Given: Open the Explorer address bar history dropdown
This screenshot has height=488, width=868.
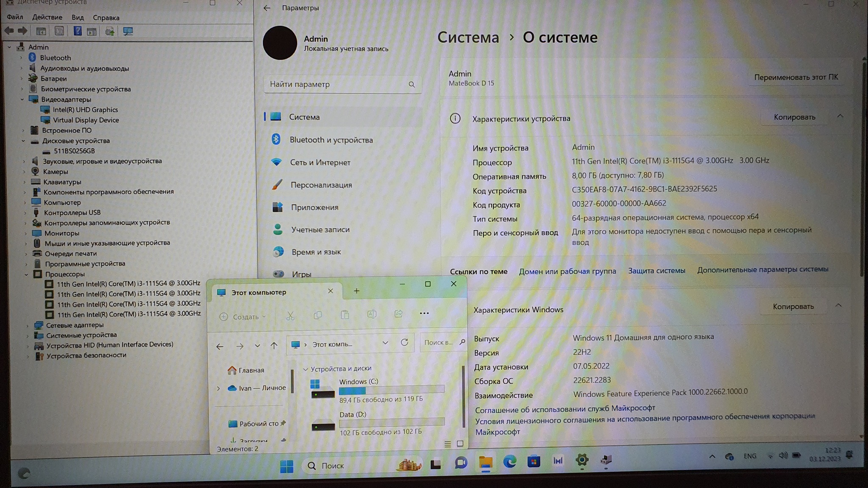Looking at the screenshot, I should tap(385, 343).
